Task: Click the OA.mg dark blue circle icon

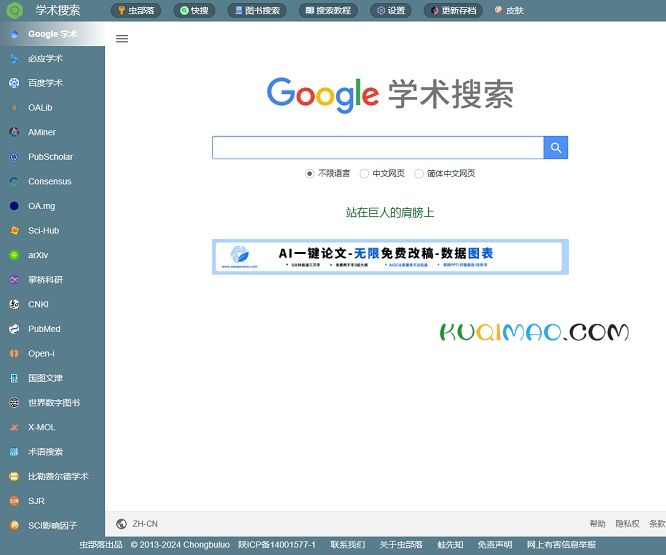Action: [14, 206]
